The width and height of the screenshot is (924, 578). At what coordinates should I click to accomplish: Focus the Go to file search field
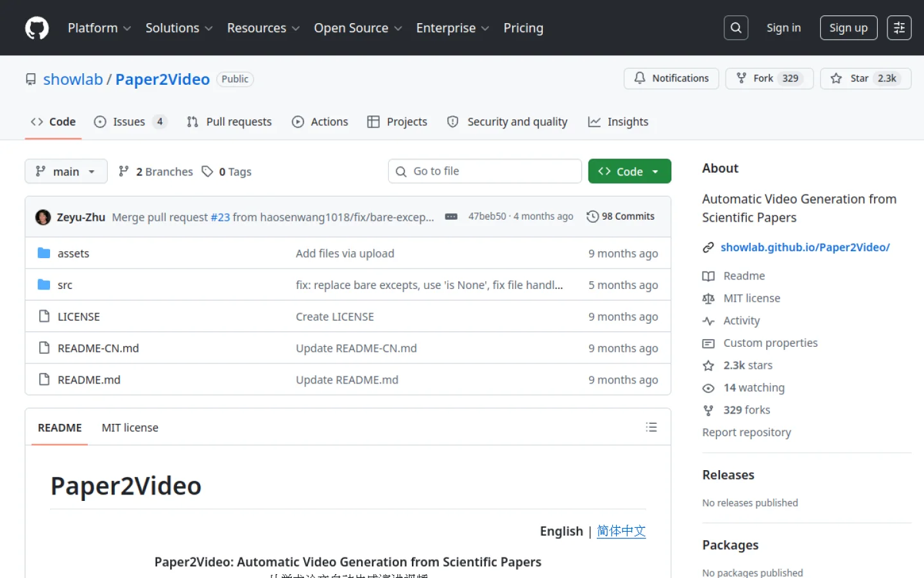point(485,171)
